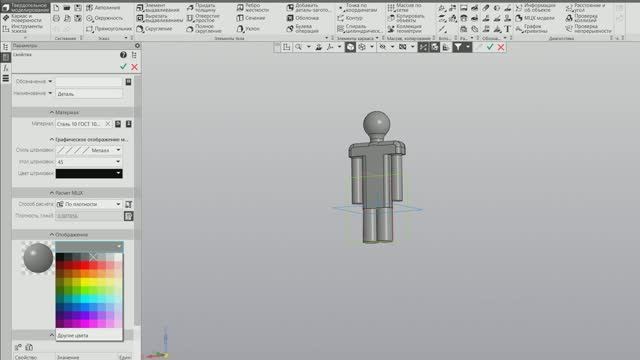Select the Уклон draft tool
The image size is (640, 360).
248,29
